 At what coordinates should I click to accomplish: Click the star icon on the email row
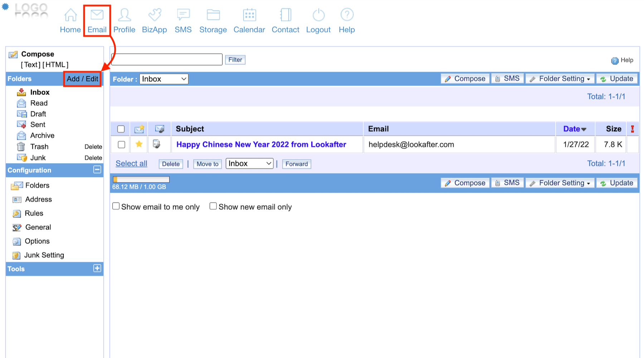click(x=139, y=144)
